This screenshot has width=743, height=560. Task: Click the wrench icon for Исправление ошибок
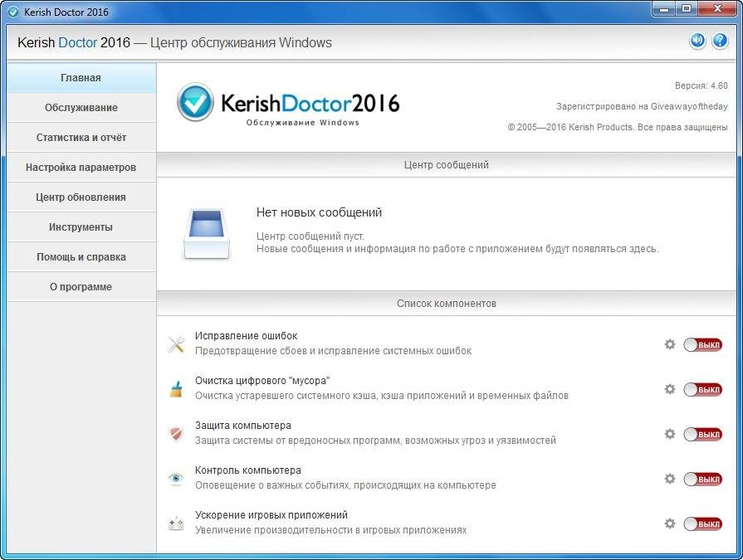tap(176, 344)
